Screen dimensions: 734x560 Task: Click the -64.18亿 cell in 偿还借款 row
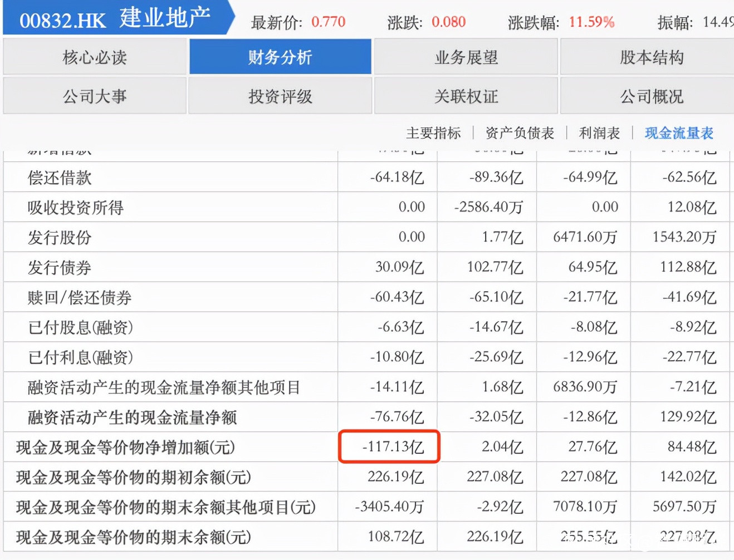click(397, 178)
